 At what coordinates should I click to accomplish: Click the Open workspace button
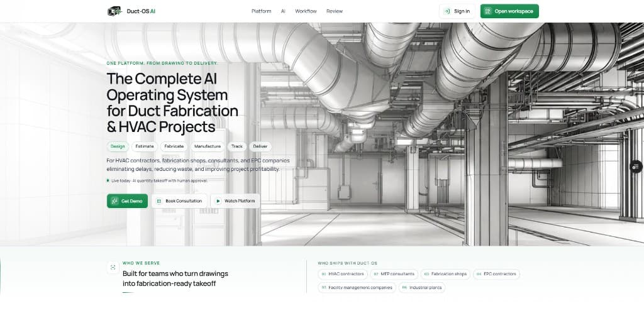(x=509, y=11)
